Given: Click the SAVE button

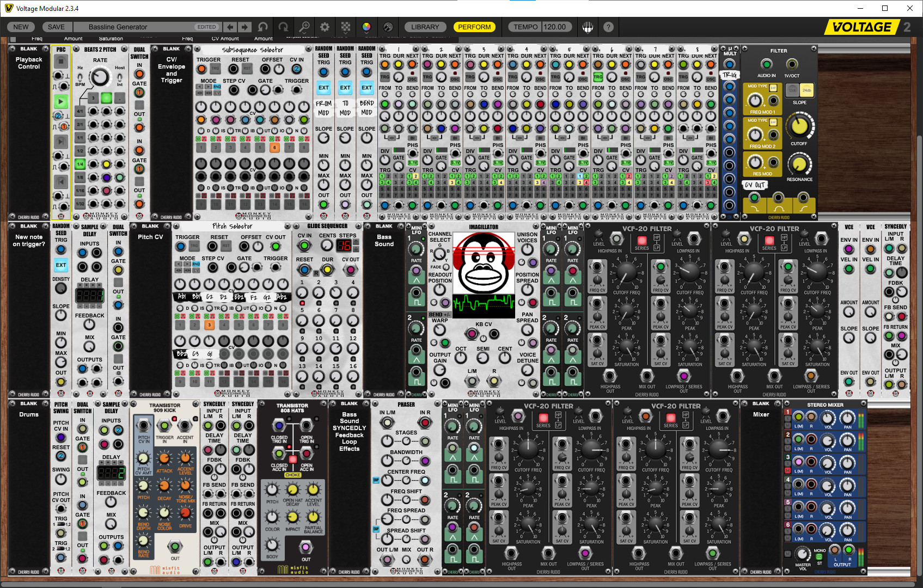Looking at the screenshot, I should click(56, 27).
